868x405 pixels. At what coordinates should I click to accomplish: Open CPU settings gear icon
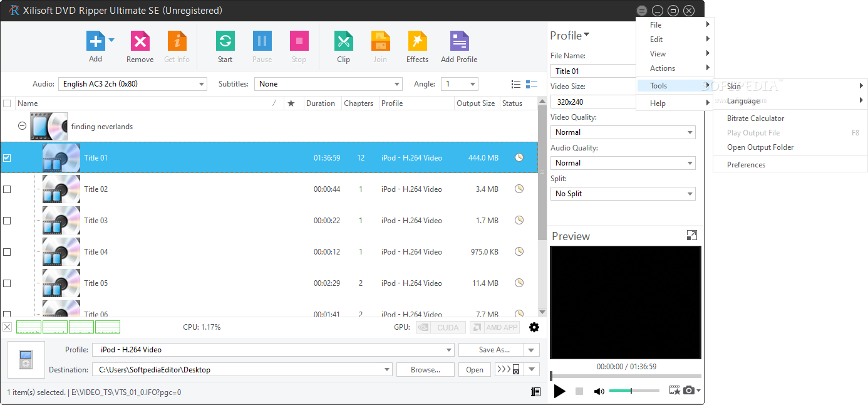click(x=534, y=327)
